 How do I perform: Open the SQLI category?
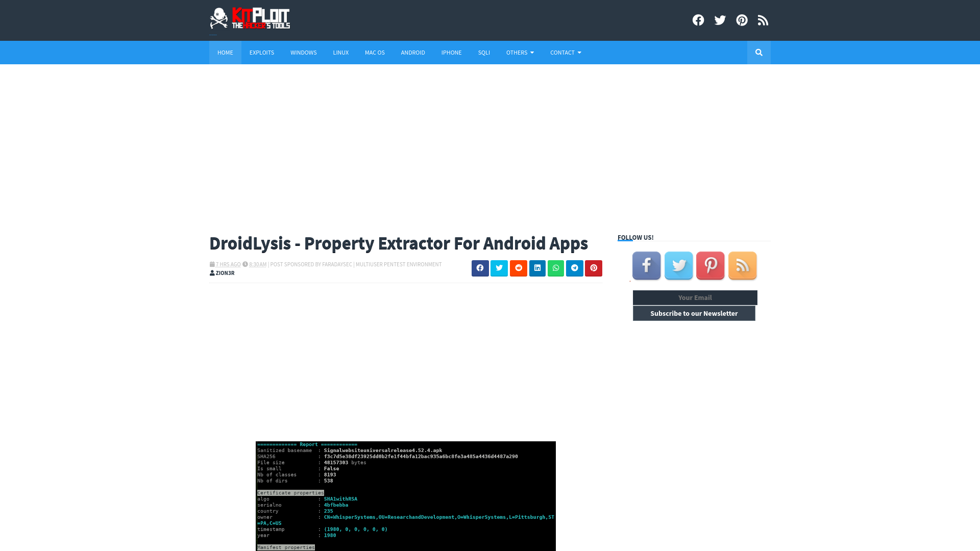[484, 53]
